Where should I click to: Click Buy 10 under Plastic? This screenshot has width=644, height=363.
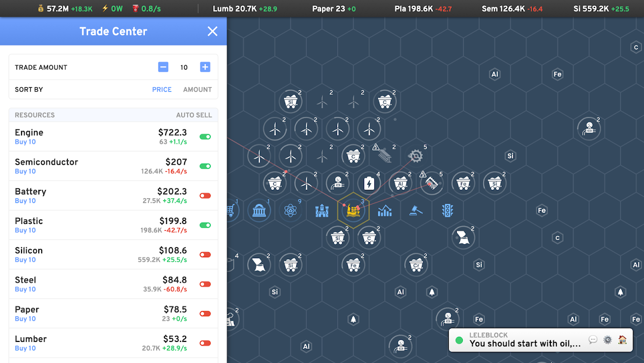tap(25, 231)
